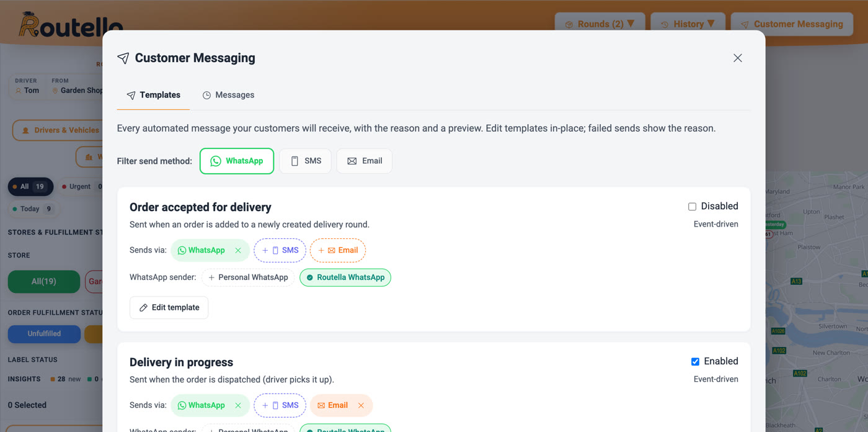868x432 pixels.
Task: Click the WhatsApp icon in filter chip
Action: [x=215, y=161]
